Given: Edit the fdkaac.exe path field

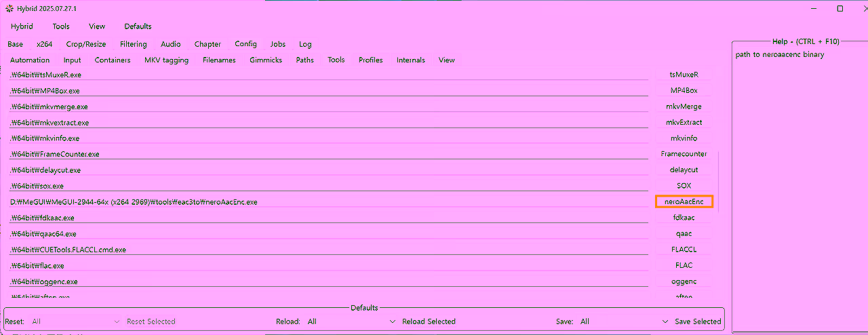Looking at the screenshot, I should (x=328, y=218).
